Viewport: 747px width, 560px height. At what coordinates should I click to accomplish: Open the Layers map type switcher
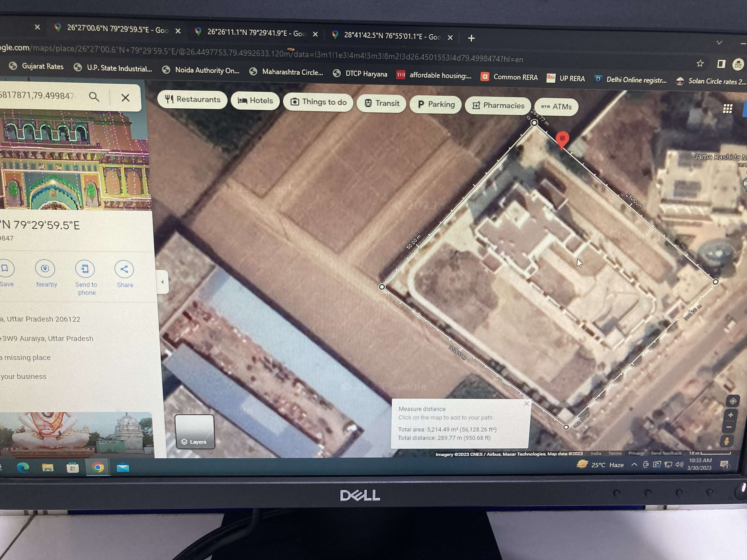coord(195,432)
